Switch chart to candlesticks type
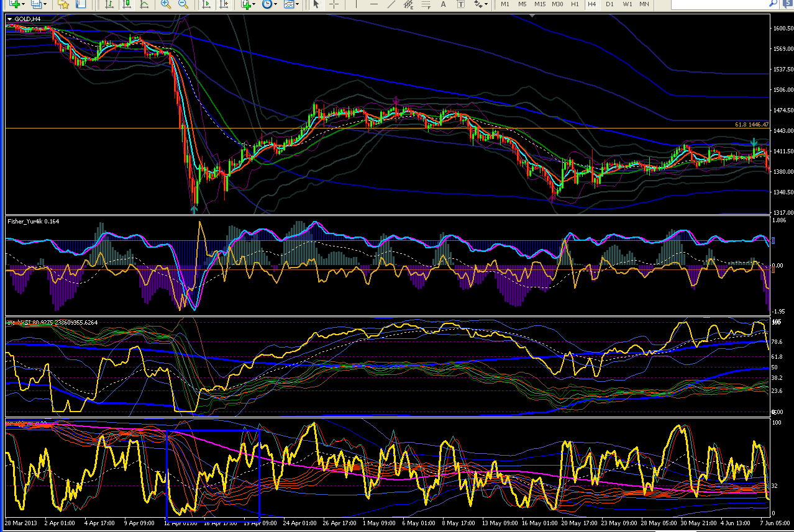The image size is (794, 532). tap(127, 4)
